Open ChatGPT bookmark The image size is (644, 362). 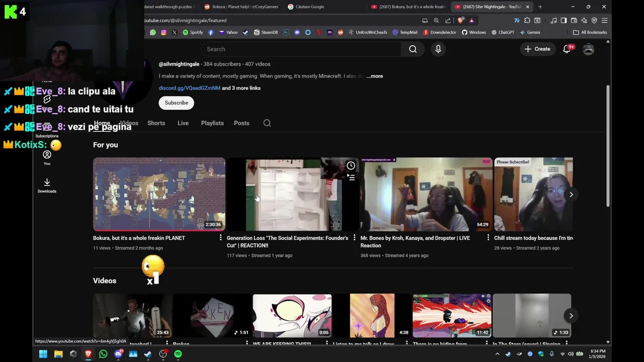[x=503, y=32]
